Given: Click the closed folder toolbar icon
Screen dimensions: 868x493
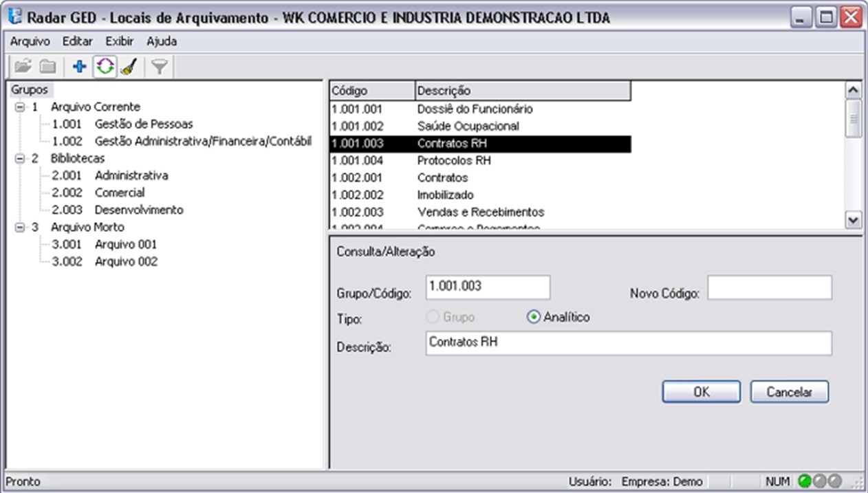Looking at the screenshot, I should click(47, 66).
